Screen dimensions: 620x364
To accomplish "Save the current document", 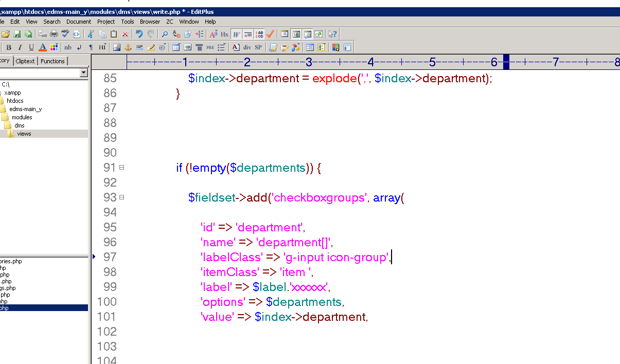I will (17, 34).
